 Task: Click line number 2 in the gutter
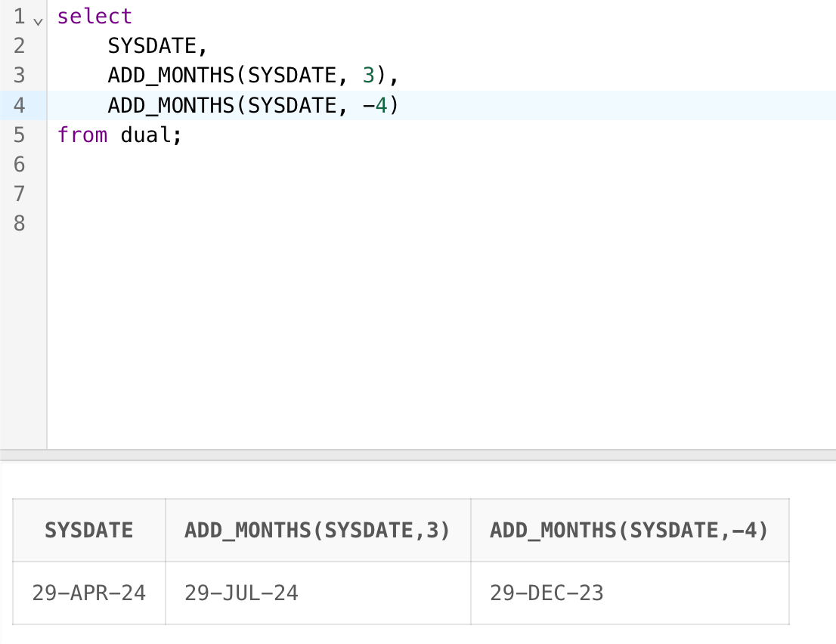20,46
